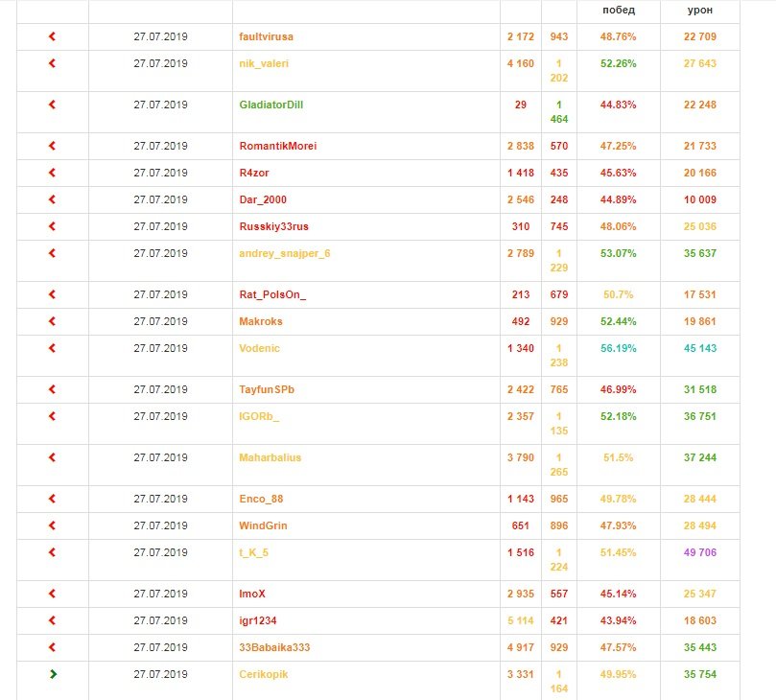This screenshot has height=700, width=776.
Task: Open Maharbalius player profile
Action: coord(270,457)
